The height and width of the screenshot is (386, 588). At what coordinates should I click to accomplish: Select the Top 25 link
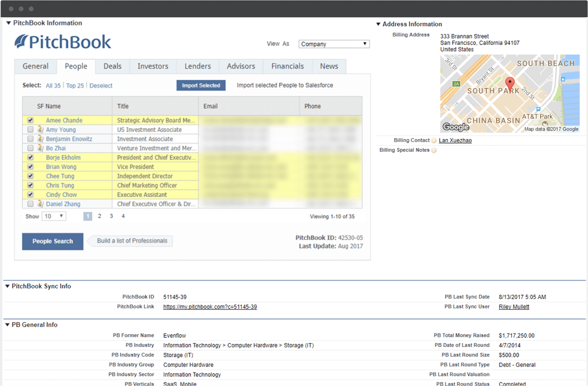tap(75, 86)
